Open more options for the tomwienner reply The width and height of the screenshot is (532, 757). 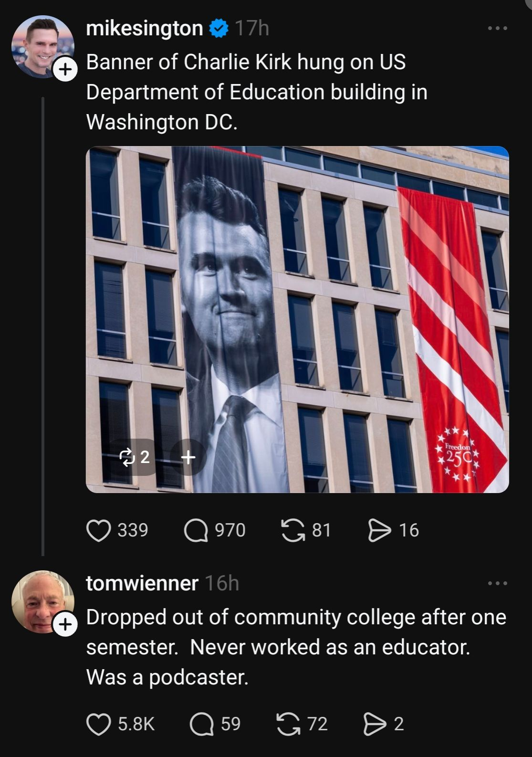498,583
